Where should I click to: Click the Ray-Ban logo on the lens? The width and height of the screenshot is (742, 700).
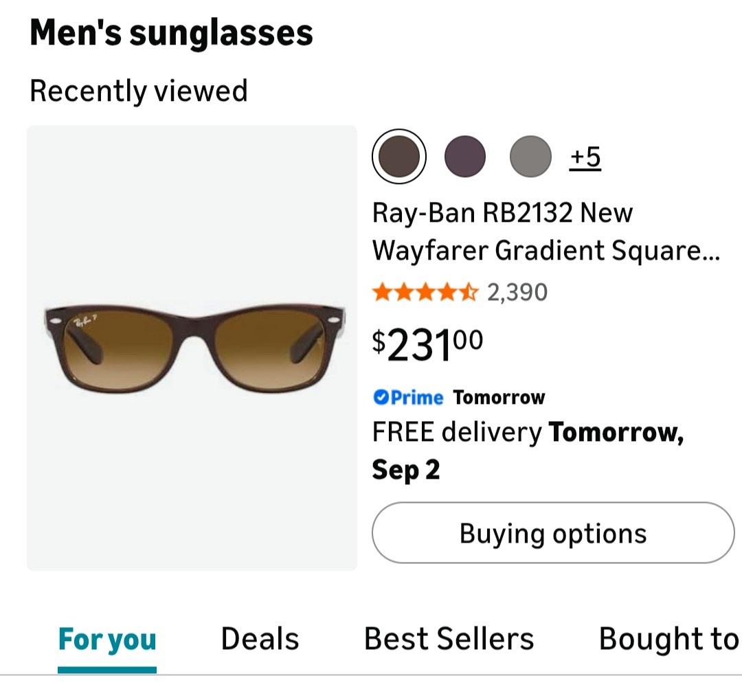[85, 322]
